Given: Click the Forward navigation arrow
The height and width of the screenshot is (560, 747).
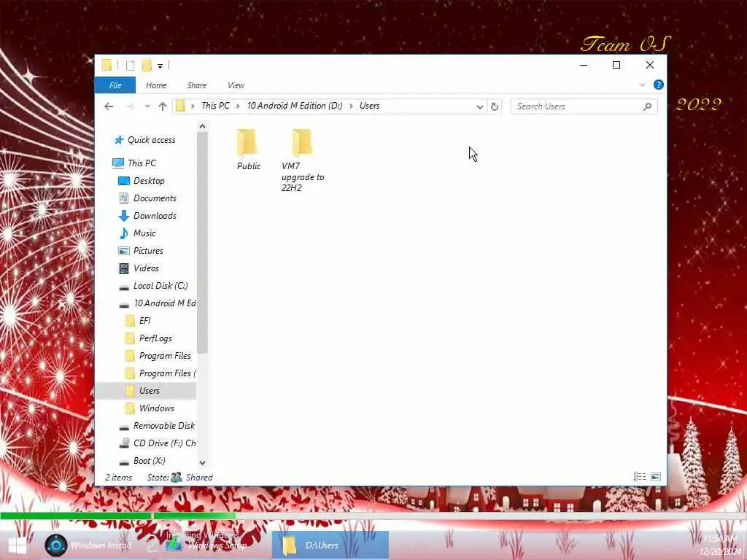Looking at the screenshot, I should click(130, 106).
